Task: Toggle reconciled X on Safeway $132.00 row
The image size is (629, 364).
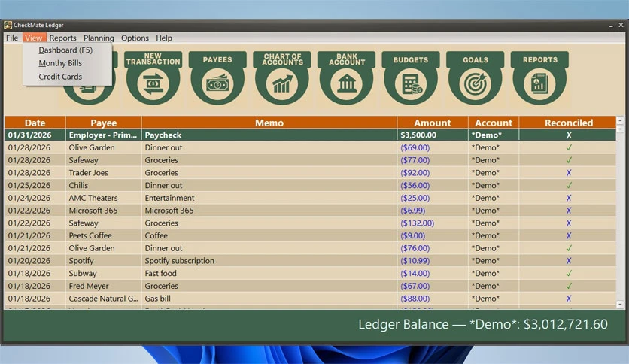Action: tap(569, 223)
